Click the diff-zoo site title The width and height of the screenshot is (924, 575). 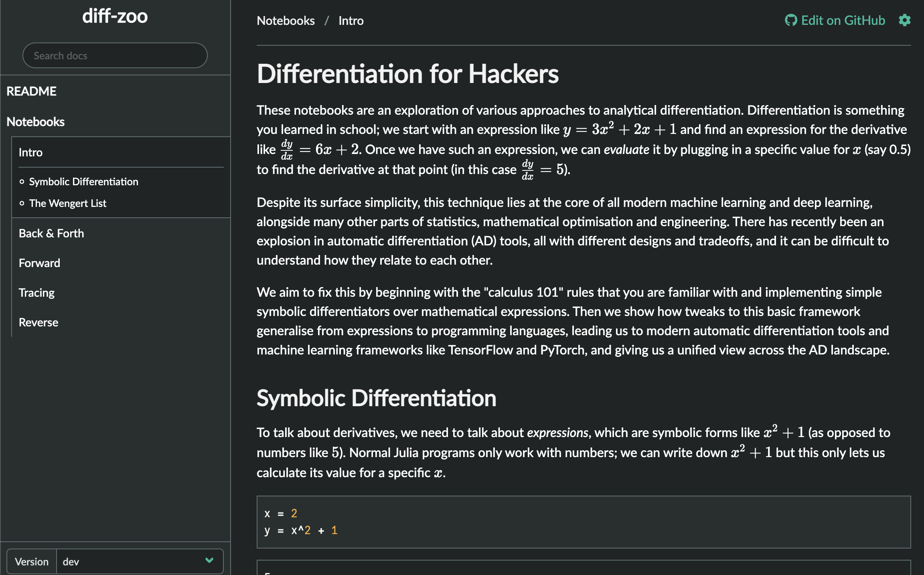click(115, 17)
